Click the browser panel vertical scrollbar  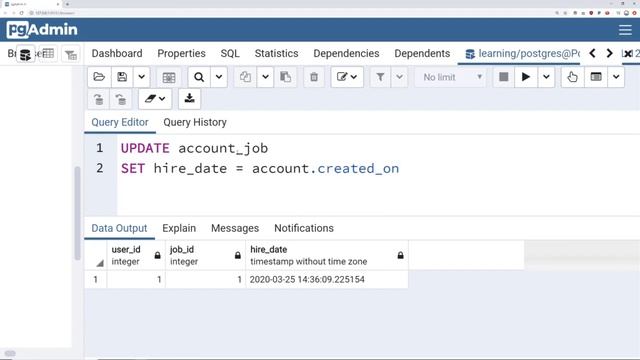(78, 213)
